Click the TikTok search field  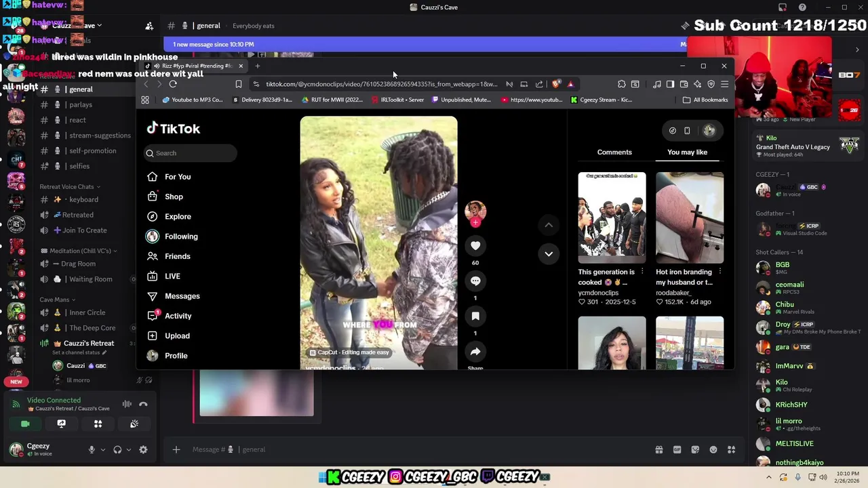point(191,153)
